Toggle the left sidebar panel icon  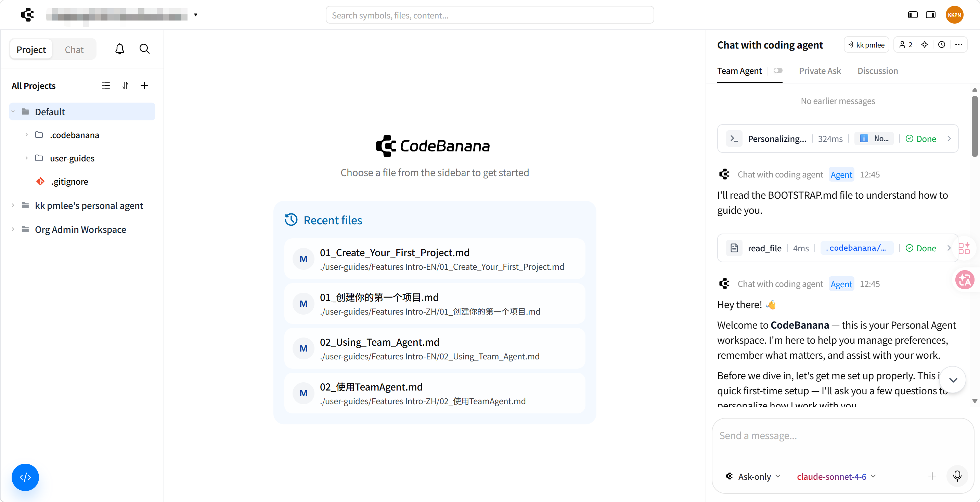tap(912, 14)
